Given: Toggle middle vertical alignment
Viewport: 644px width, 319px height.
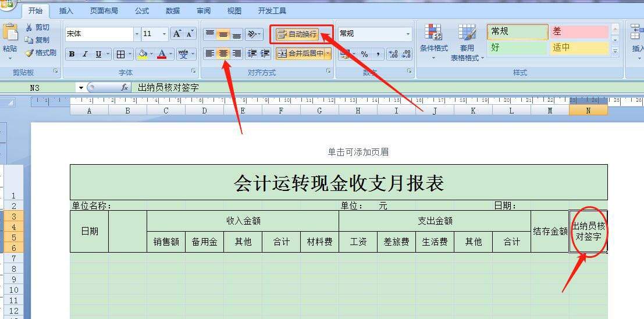Looking at the screenshot, I should (x=223, y=34).
